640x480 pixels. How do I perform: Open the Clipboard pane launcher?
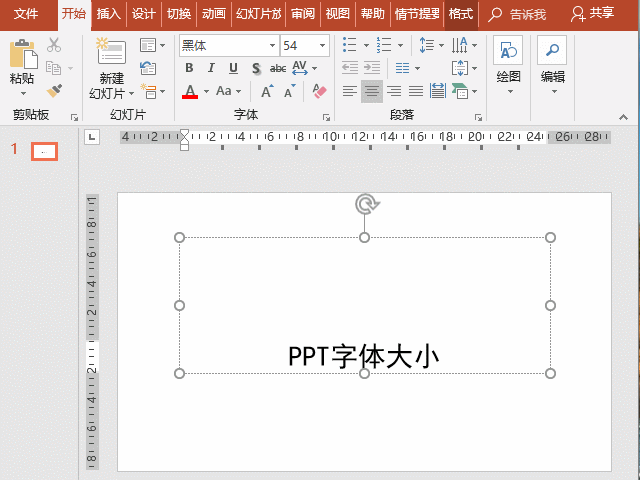click(74, 118)
